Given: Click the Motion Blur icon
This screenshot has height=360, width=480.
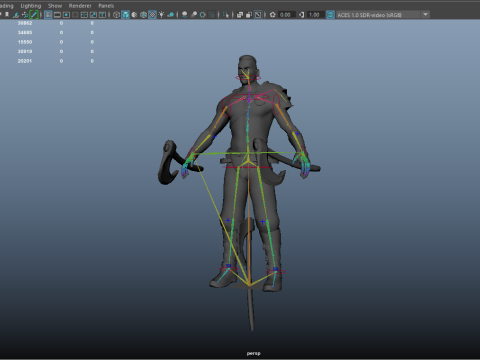Looking at the screenshot, I should 194,15.
